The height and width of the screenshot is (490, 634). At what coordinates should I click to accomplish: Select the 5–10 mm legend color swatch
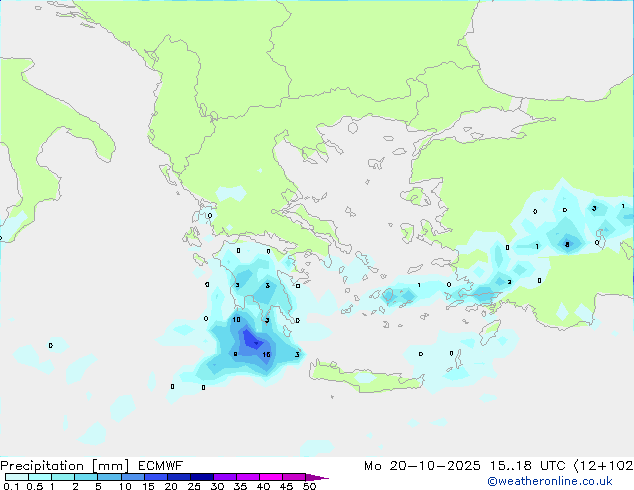(109, 477)
